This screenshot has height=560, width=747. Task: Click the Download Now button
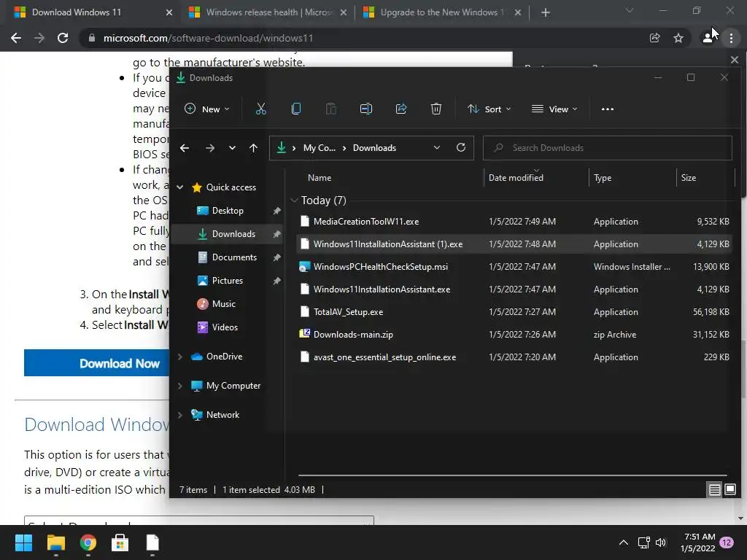point(97,363)
